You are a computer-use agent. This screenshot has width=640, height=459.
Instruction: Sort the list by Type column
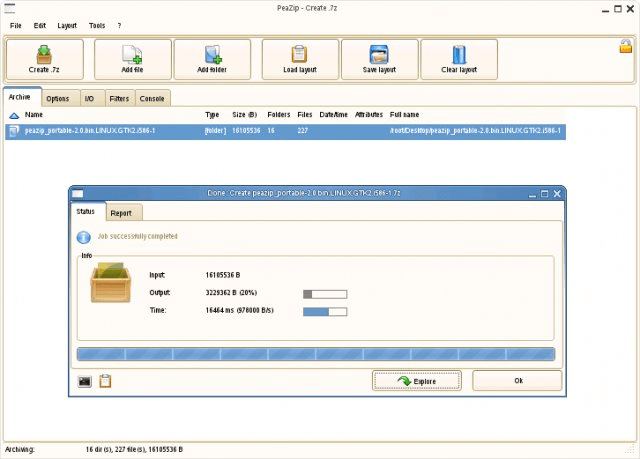click(212, 115)
